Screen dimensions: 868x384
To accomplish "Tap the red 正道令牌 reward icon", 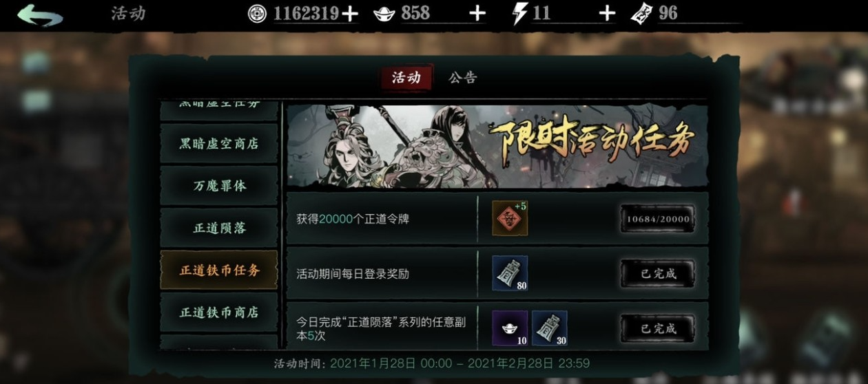I will tap(510, 218).
